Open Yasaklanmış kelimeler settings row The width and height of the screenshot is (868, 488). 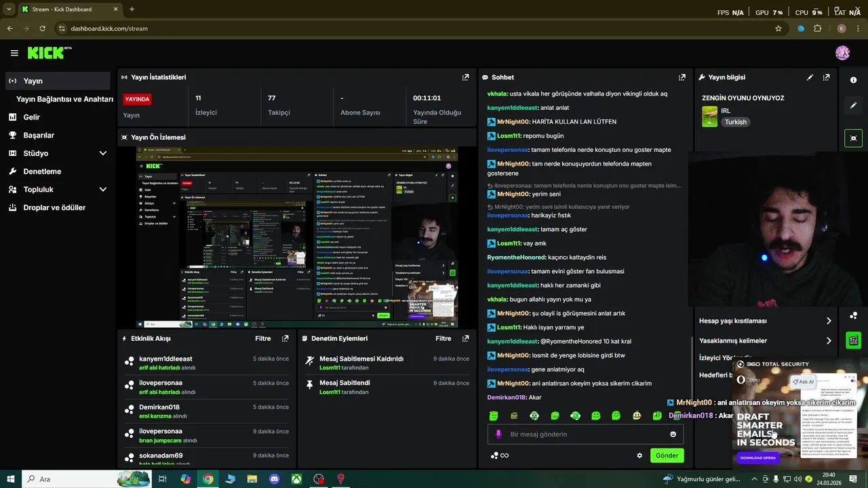766,340
